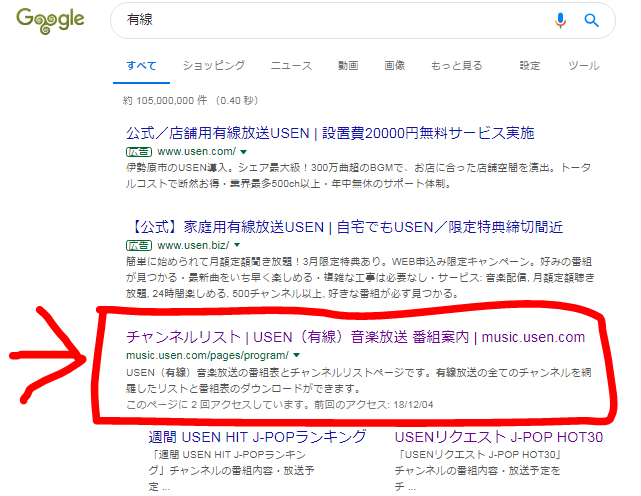Click the blue search magnifier icon
This screenshot has width=641, height=496.
[591, 20]
